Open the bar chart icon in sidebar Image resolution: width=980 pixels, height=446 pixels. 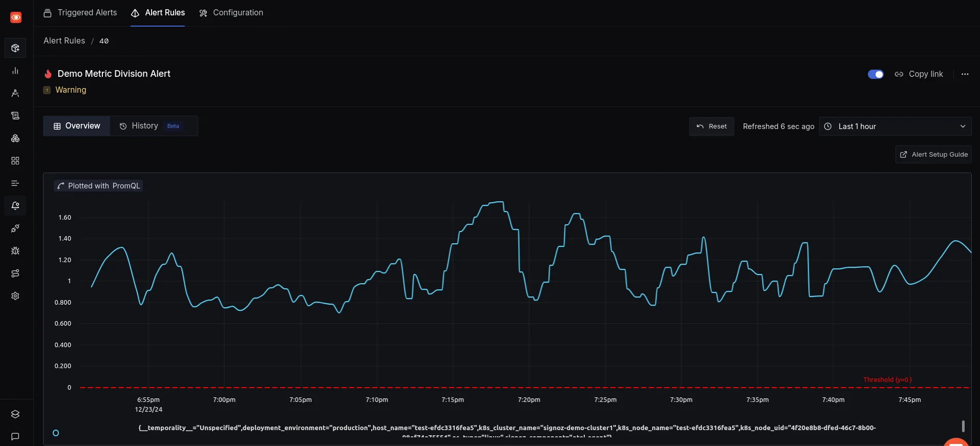(x=15, y=71)
